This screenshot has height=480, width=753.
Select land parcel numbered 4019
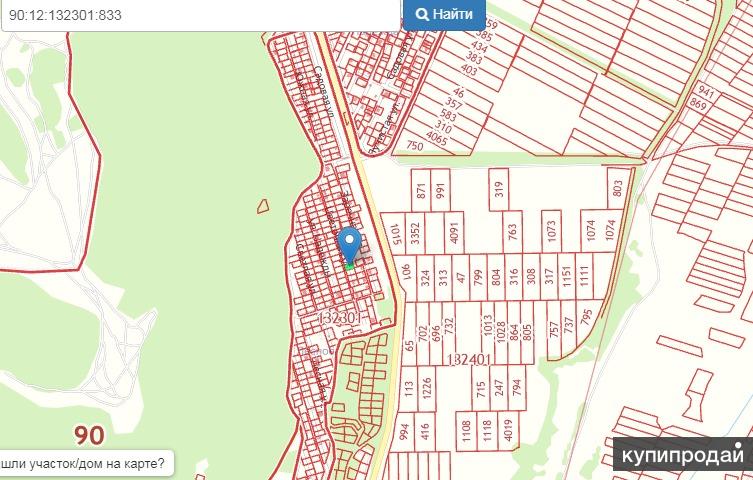pyautogui.click(x=509, y=430)
